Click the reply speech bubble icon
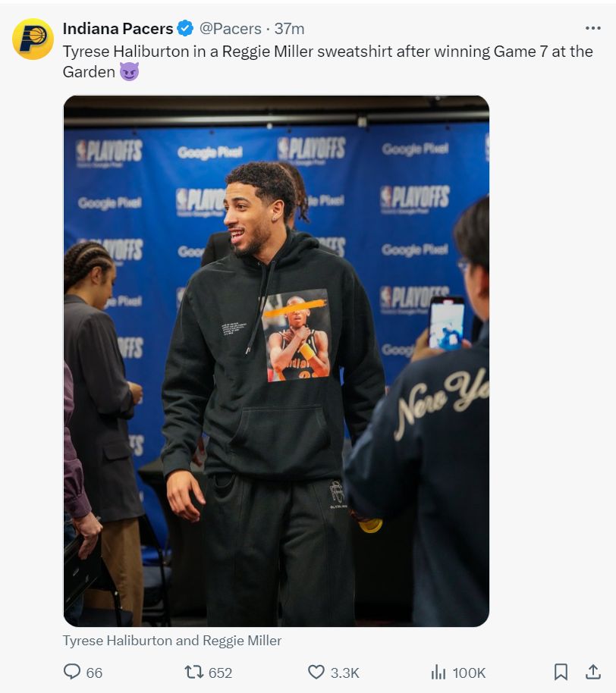Image resolution: width=616 pixels, height=693 pixels. (72, 672)
